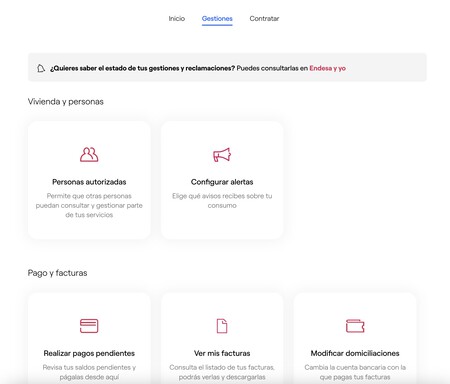Click 'Revisa tus saldos pendientes' description text
The height and width of the screenshot is (384, 450).
[89, 372]
